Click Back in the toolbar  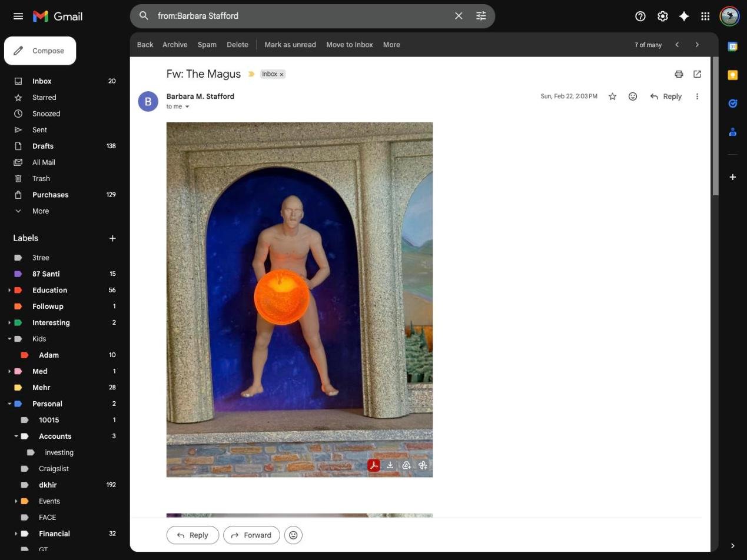[x=145, y=45]
